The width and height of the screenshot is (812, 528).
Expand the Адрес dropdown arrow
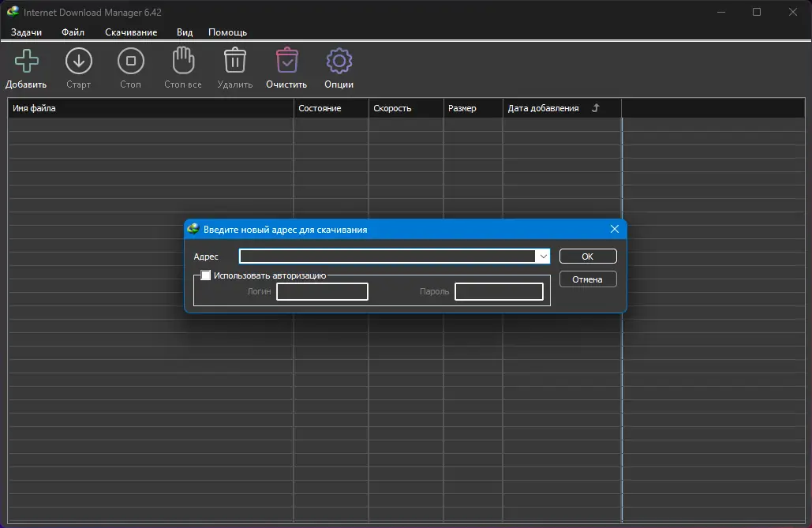[543, 257]
